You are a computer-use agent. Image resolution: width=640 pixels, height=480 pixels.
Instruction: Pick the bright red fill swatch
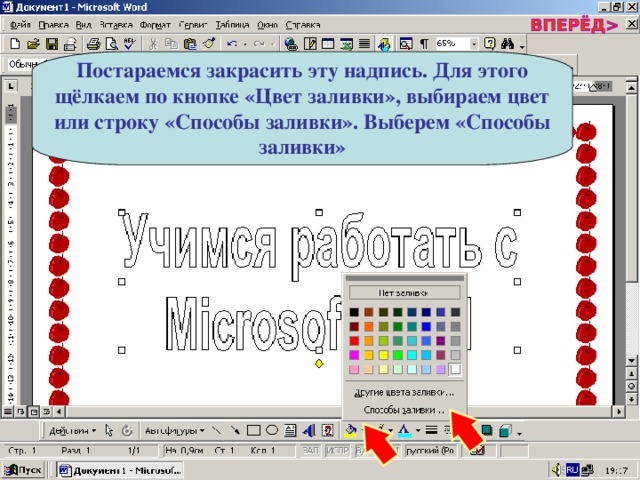(x=354, y=341)
